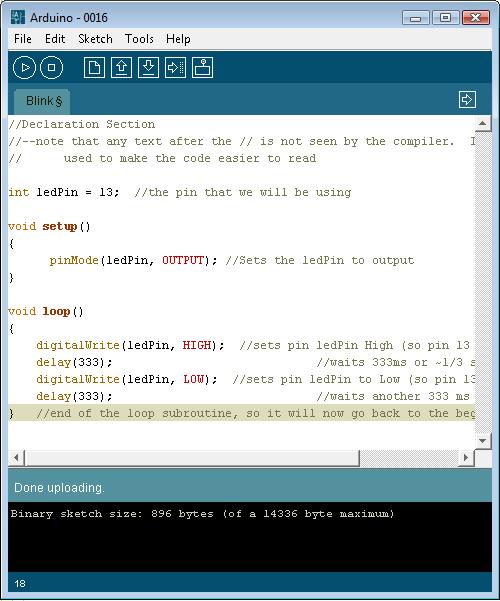Open the Help menu
The width and height of the screenshot is (500, 601).
coord(178,39)
